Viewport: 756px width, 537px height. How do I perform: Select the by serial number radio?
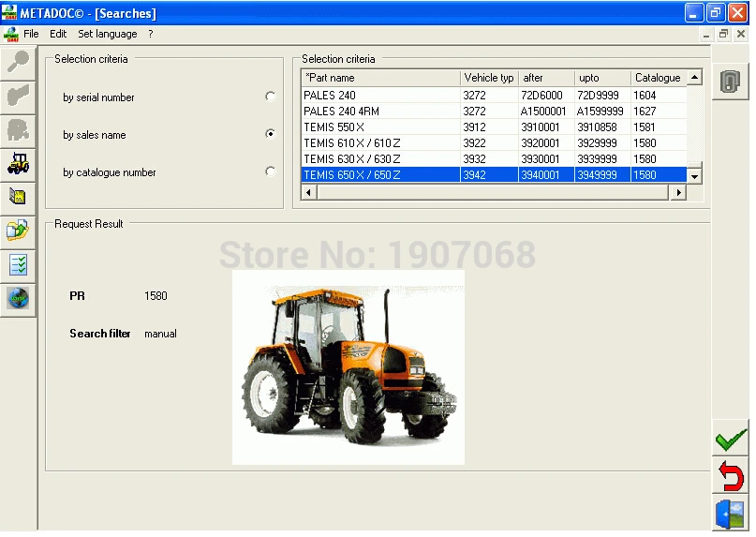271,97
